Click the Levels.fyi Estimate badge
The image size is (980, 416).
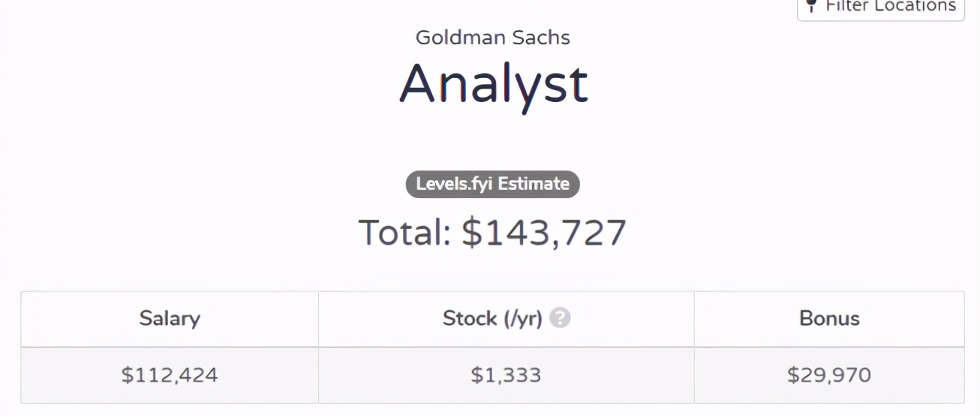[493, 184]
